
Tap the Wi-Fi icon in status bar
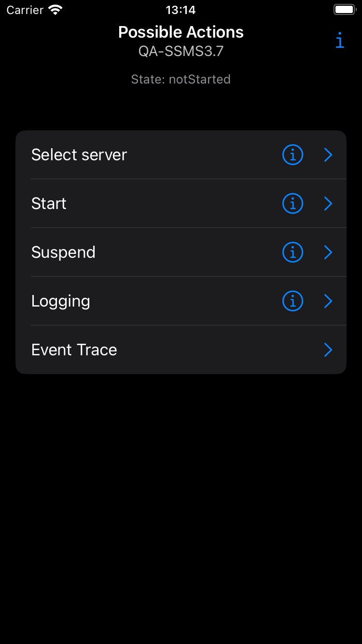(56, 10)
